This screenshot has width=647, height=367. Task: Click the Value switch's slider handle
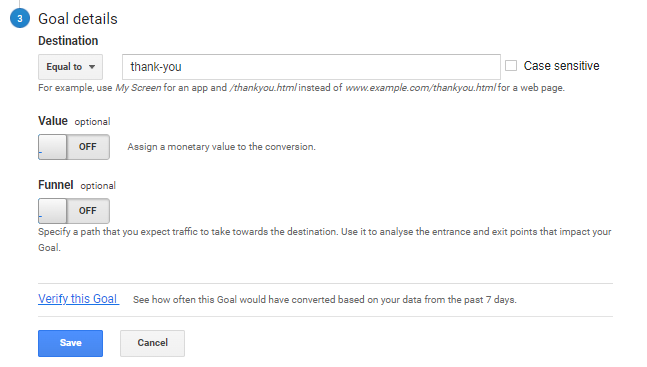tap(52, 147)
